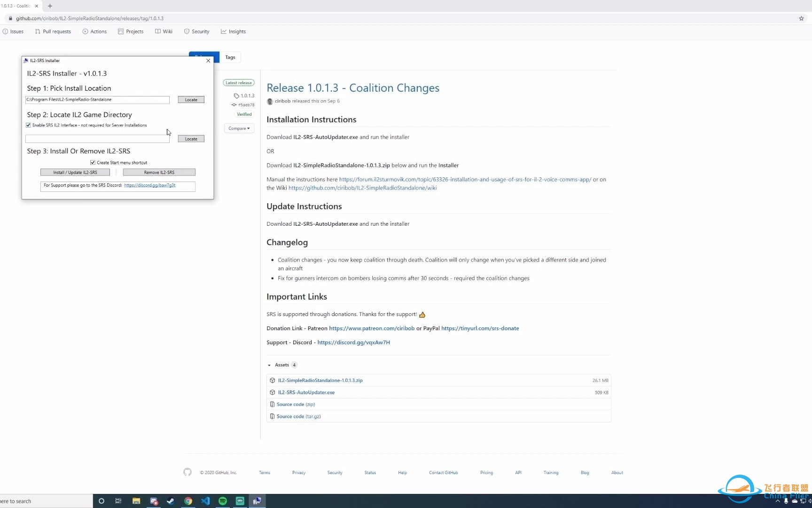Open the Pull requests tab
This screenshot has height=508, width=812.
(53, 32)
